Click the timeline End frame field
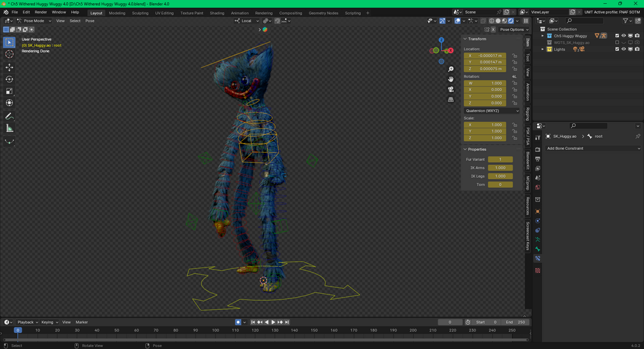 point(515,322)
